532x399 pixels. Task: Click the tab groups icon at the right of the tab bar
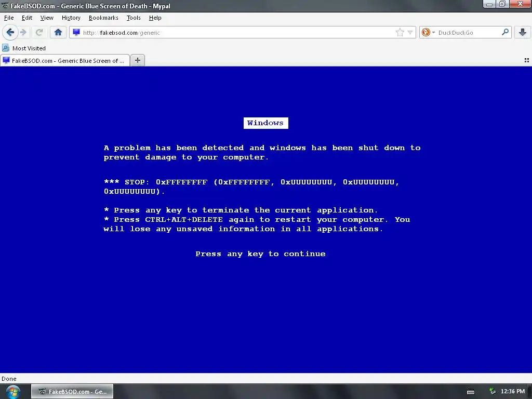pyautogui.click(x=527, y=60)
